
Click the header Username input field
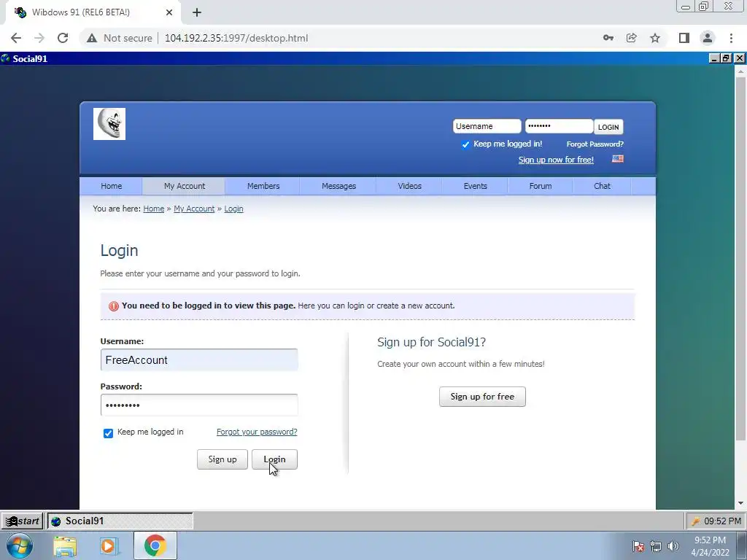(x=487, y=126)
